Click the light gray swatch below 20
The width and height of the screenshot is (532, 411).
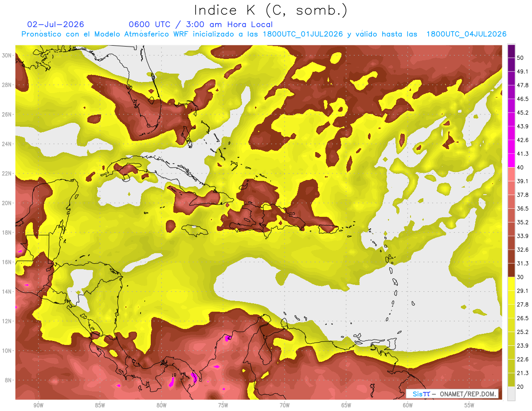coord(511,393)
